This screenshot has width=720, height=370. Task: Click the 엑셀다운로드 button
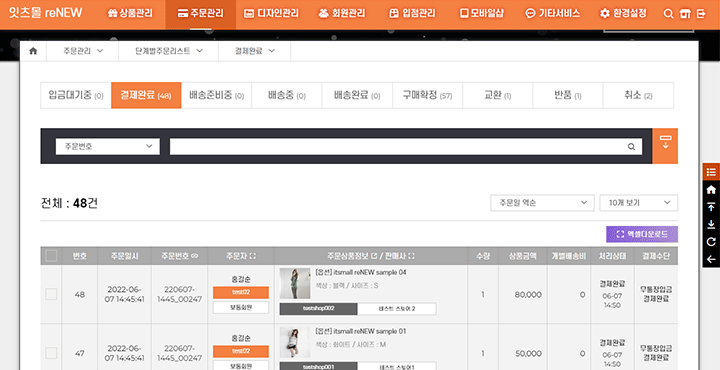(642, 234)
